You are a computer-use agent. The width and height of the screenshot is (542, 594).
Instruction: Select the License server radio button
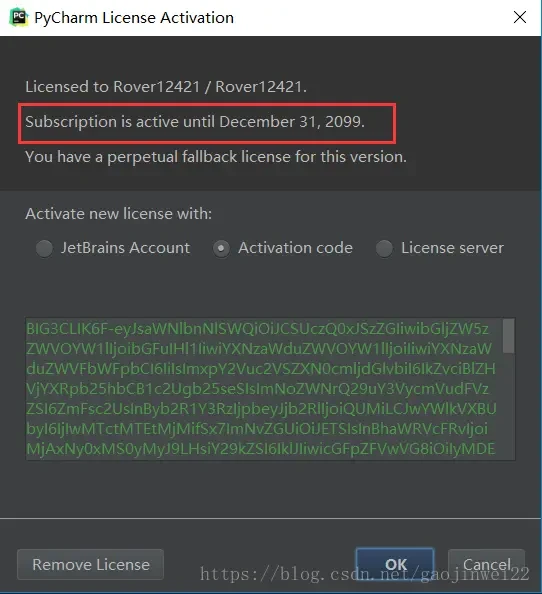[384, 249]
